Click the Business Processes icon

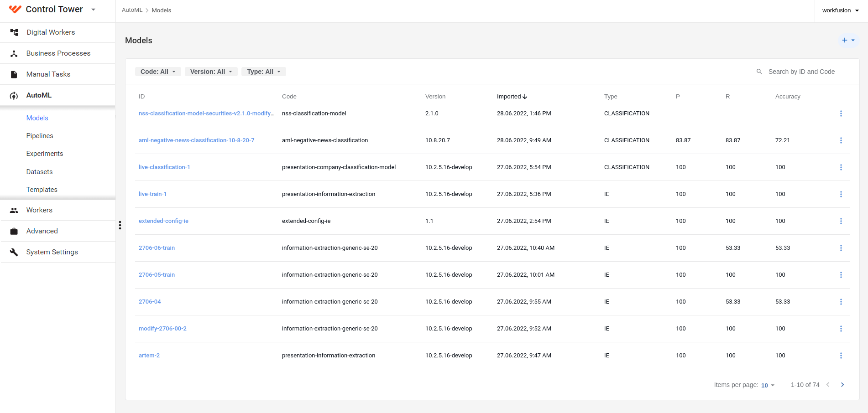(x=14, y=53)
